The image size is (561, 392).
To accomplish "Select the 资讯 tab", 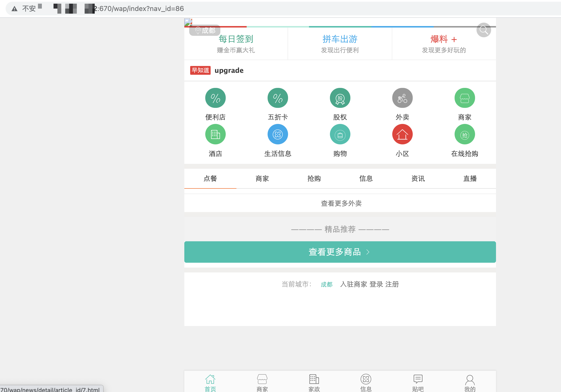I will tap(418, 179).
